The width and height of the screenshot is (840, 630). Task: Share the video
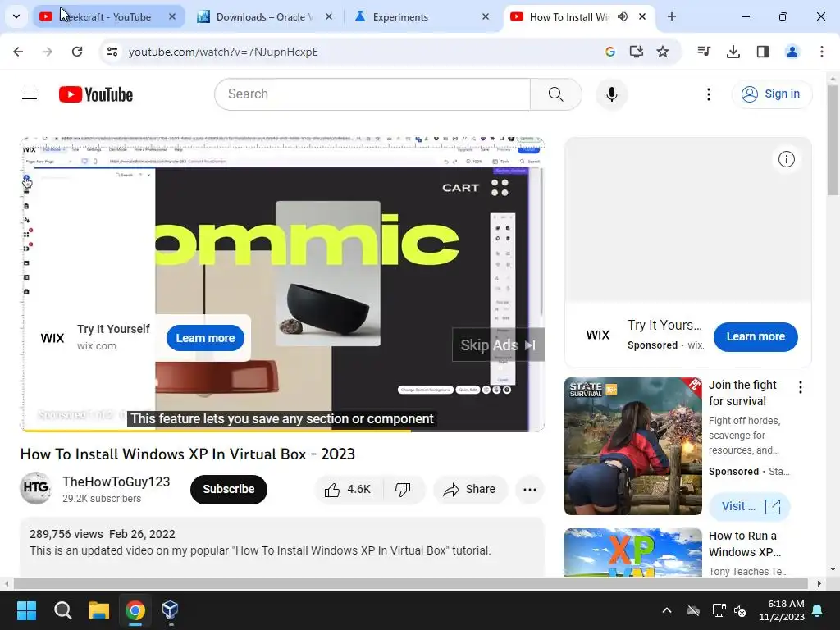click(x=470, y=489)
